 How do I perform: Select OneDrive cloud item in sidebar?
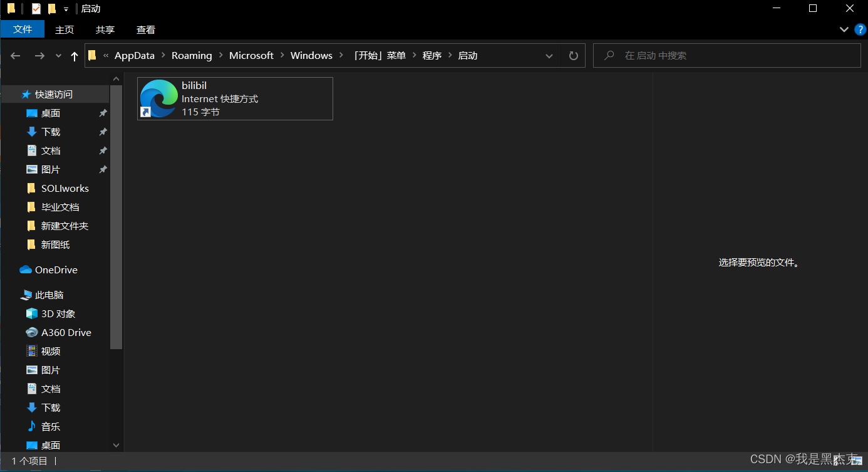click(x=55, y=270)
